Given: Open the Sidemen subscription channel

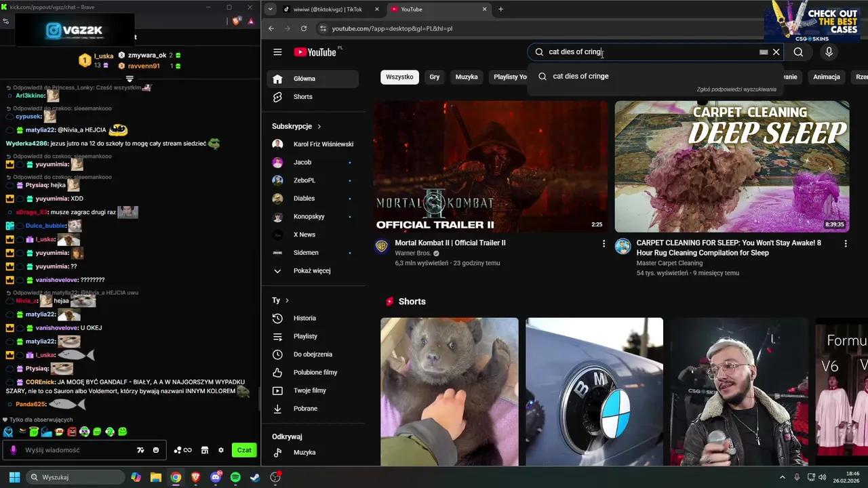Looking at the screenshot, I should 313,253.
